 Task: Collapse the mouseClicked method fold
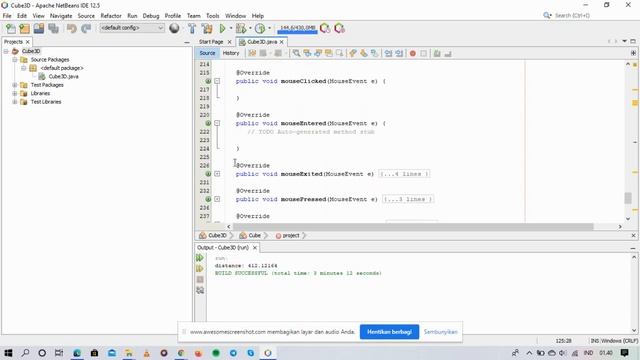pyautogui.click(x=217, y=81)
